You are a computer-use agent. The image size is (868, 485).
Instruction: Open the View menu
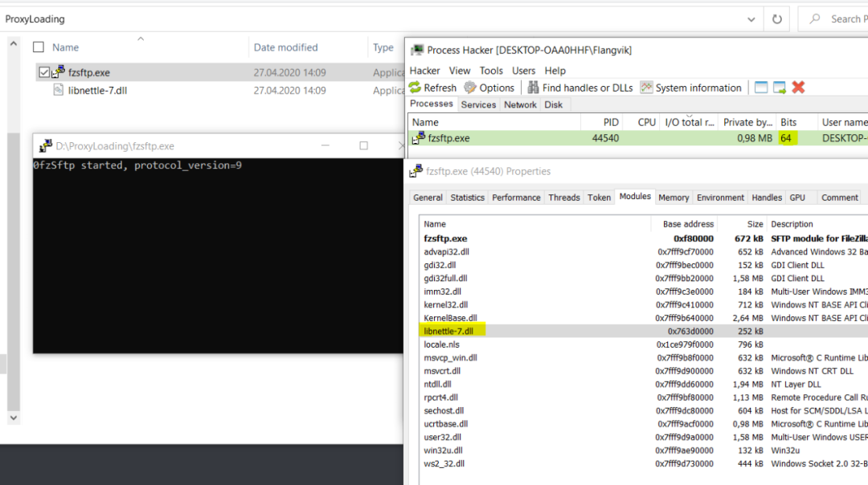(460, 70)
